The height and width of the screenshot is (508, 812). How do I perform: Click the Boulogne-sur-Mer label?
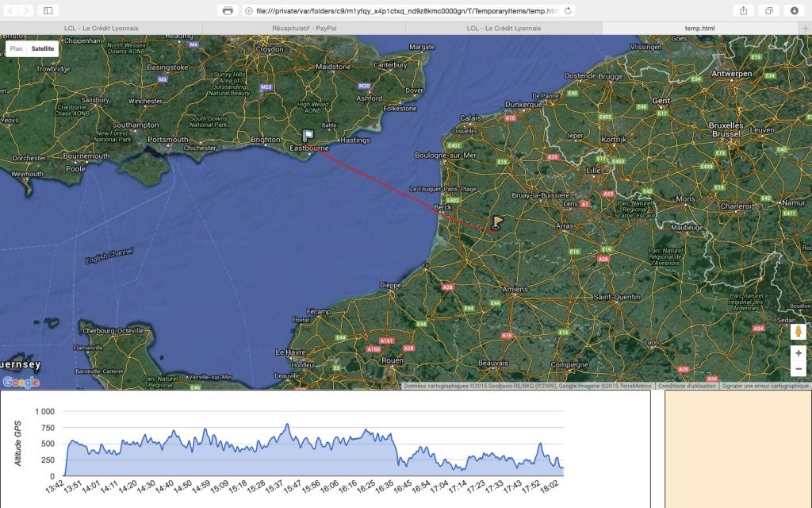point(446,156)
